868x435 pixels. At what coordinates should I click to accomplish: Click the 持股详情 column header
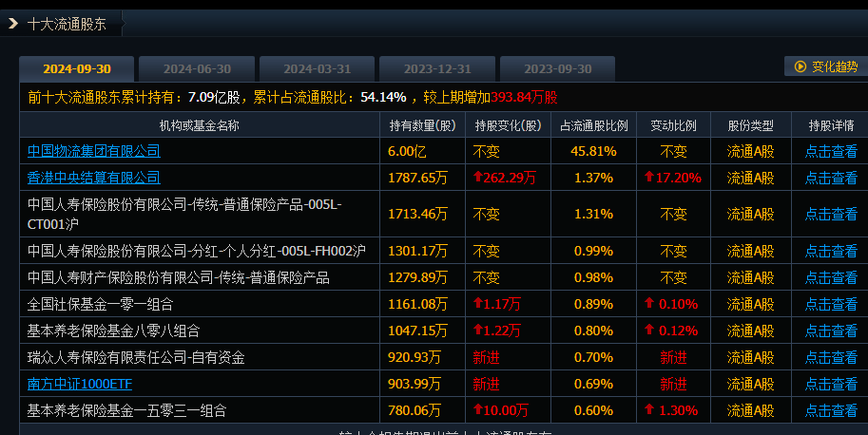pos(831,125)
